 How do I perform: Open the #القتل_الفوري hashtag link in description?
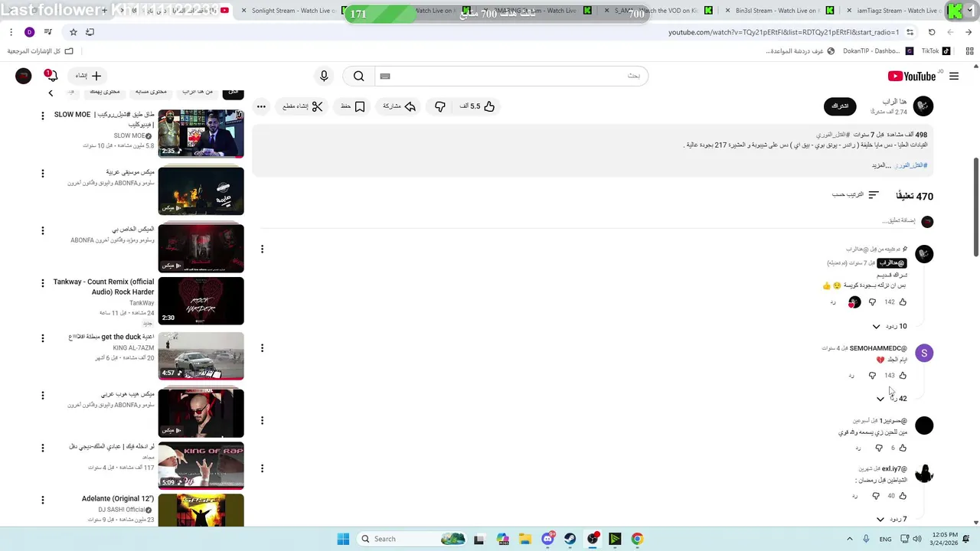tap(911, 165)
